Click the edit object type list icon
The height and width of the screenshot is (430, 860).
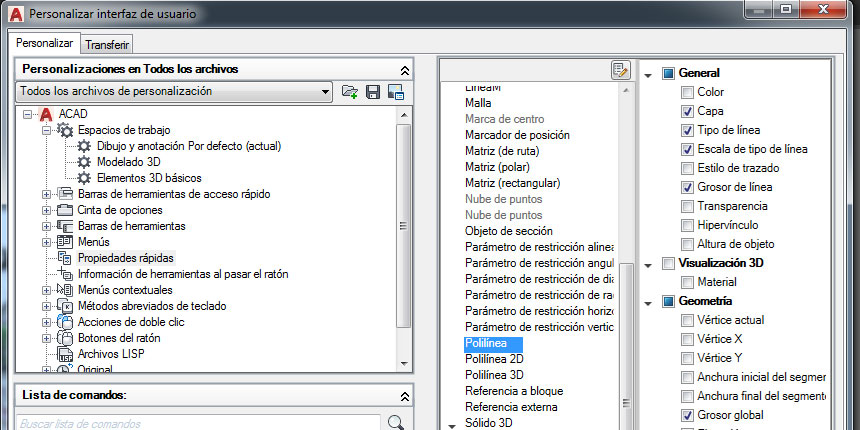[620, 70]
